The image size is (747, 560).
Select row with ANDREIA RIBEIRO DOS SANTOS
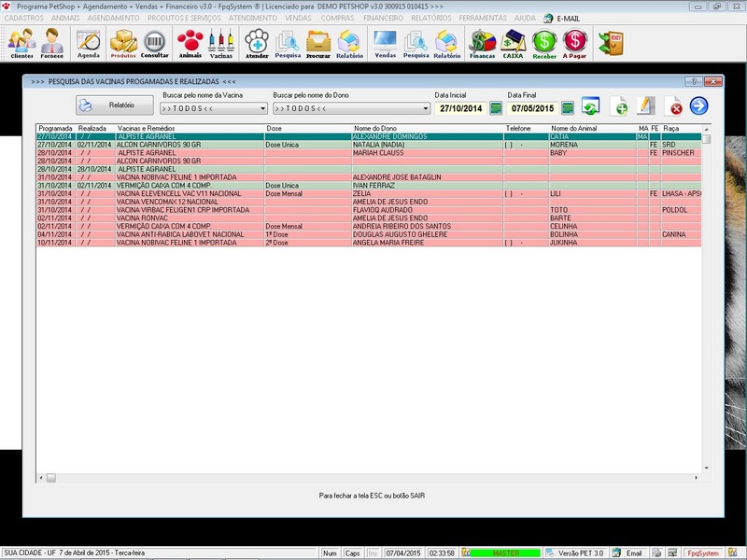coord(369,226)
